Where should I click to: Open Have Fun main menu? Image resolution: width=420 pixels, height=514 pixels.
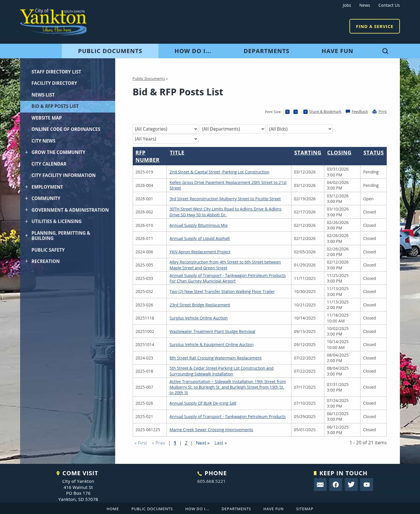pos(337,51)
